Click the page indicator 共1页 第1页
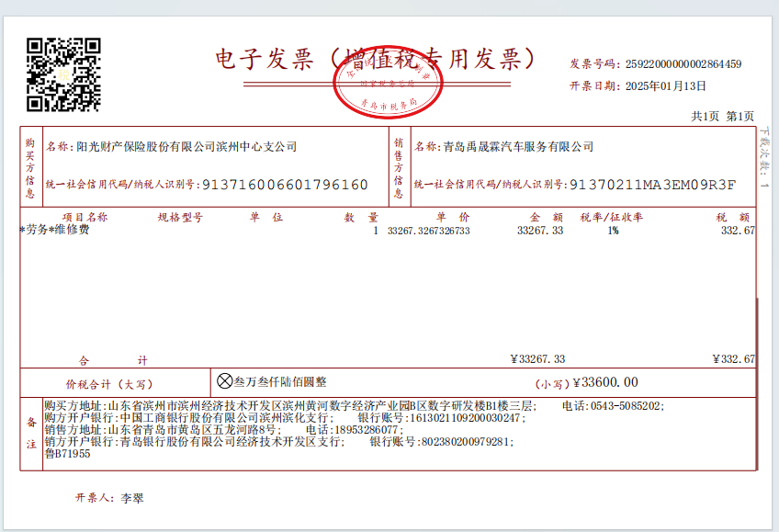The height and width of the screenshot is (532, 779). tap(722, 117)
